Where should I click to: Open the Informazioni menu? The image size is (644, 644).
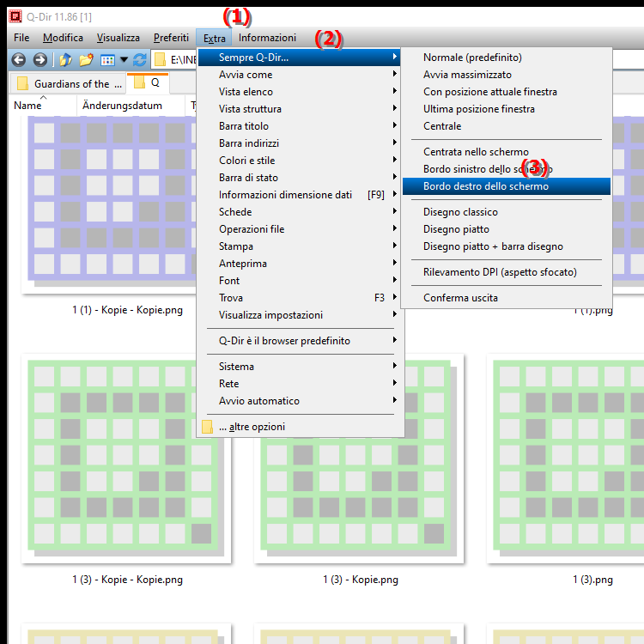click(x=267, y=38)
